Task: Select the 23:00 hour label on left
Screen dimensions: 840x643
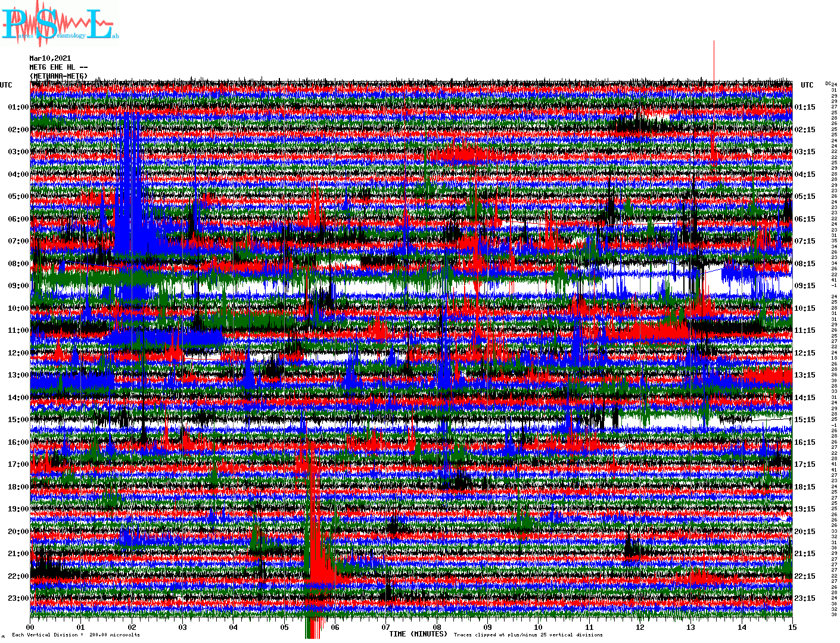Action: (x=18, y=598)
